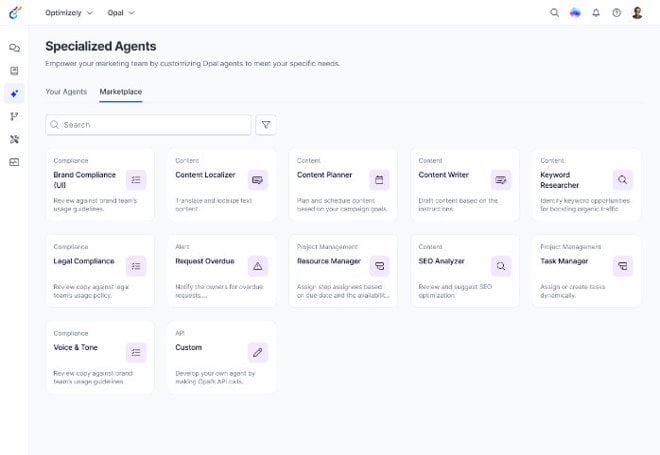Click the pencil icon on Custom card
This screenshot has width=660, height=455.
(x=258, y=352)
